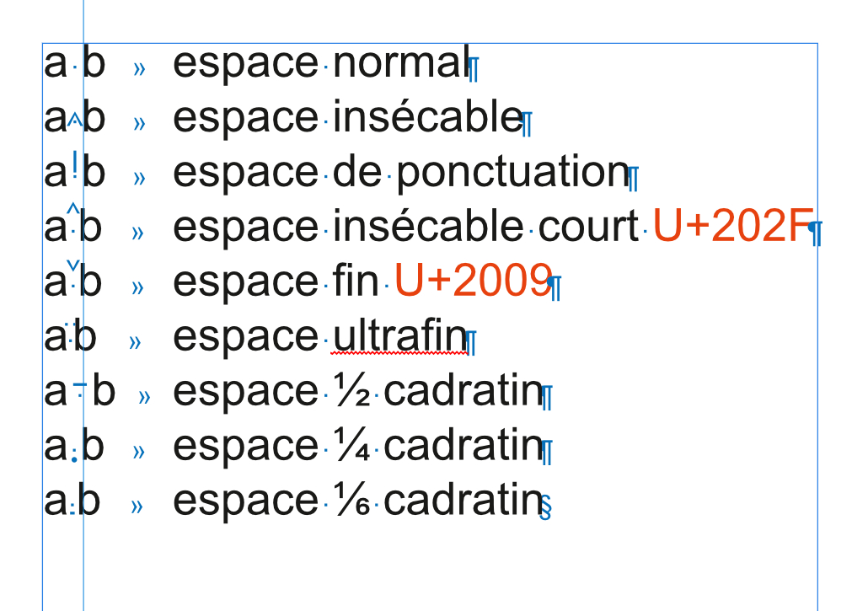Click the word "insécable" on the second line

(428, 117)
